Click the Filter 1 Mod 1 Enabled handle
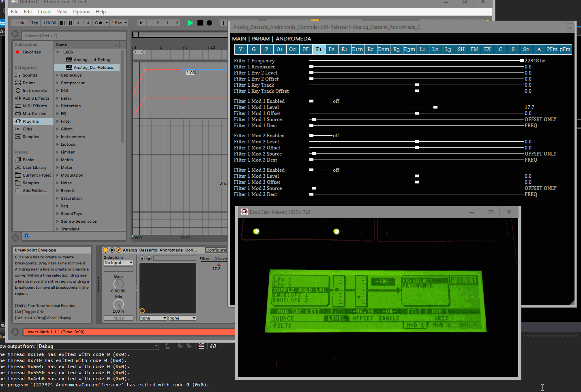The height and width of the screenshot is (392, 581). click(x=311, y=101)
